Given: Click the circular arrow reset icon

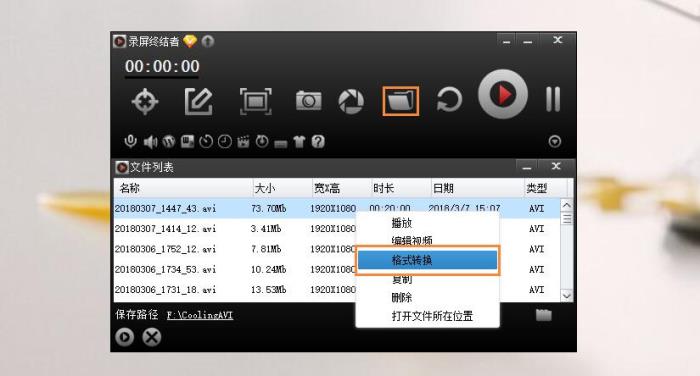Looking at the screenshot, I should [449, 100].
